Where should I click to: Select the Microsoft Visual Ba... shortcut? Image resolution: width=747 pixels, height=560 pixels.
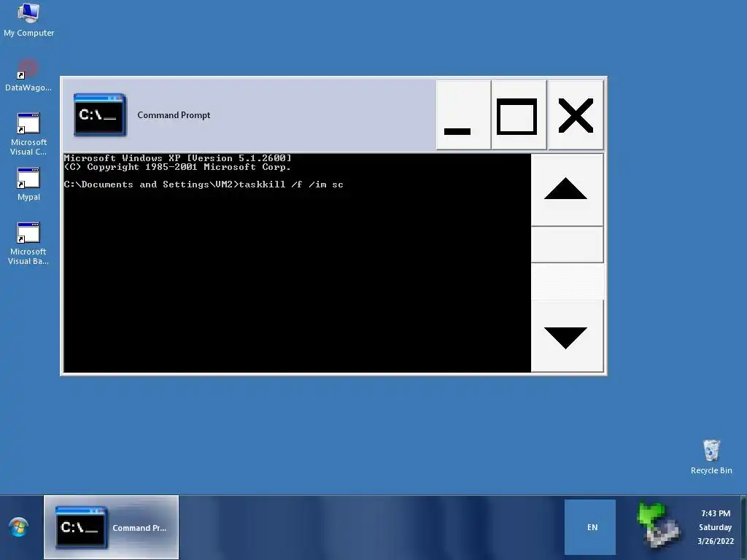coord(28,244)
